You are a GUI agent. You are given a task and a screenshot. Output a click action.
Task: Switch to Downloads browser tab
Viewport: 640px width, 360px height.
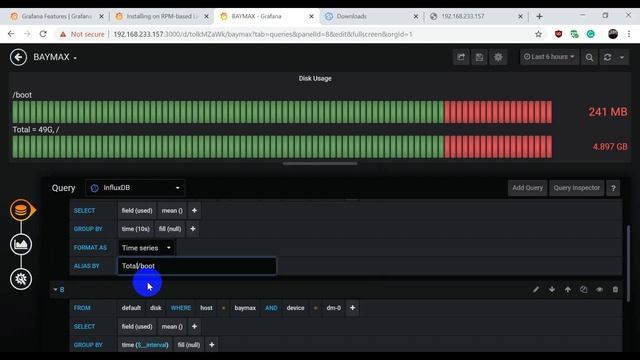coord(371,16)
